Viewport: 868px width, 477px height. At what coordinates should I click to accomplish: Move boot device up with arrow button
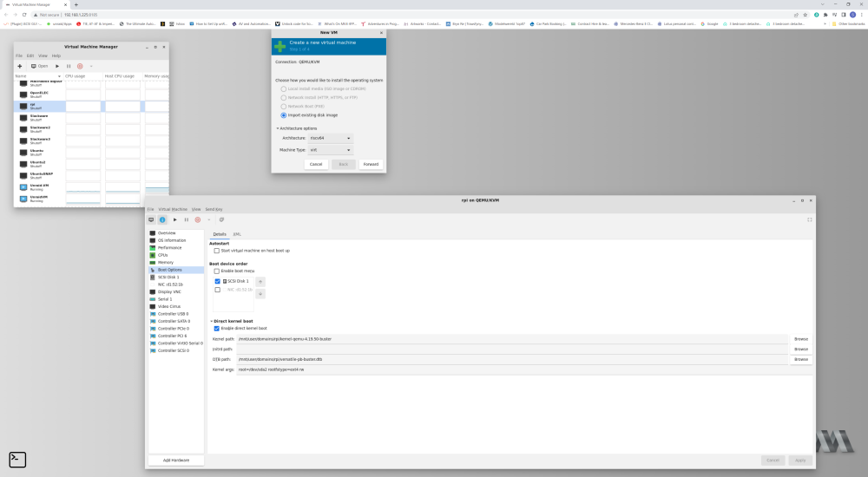pos(260,282)
